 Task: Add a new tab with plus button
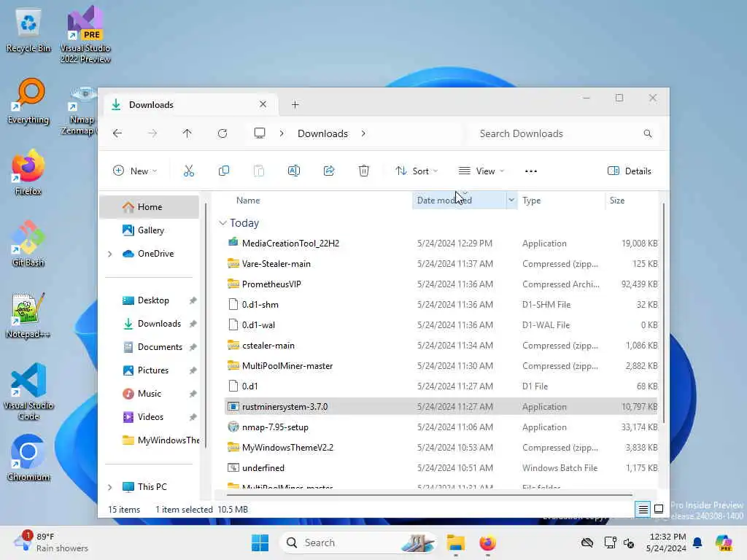tap(295, 104)
